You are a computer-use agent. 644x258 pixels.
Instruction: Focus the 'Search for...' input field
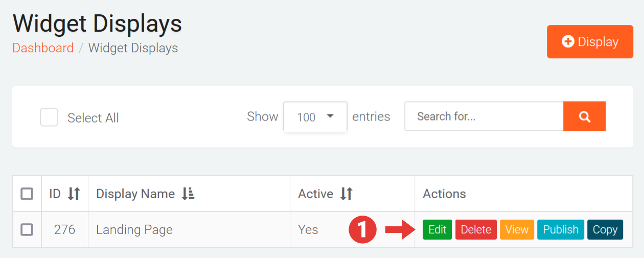coord(484,116)
